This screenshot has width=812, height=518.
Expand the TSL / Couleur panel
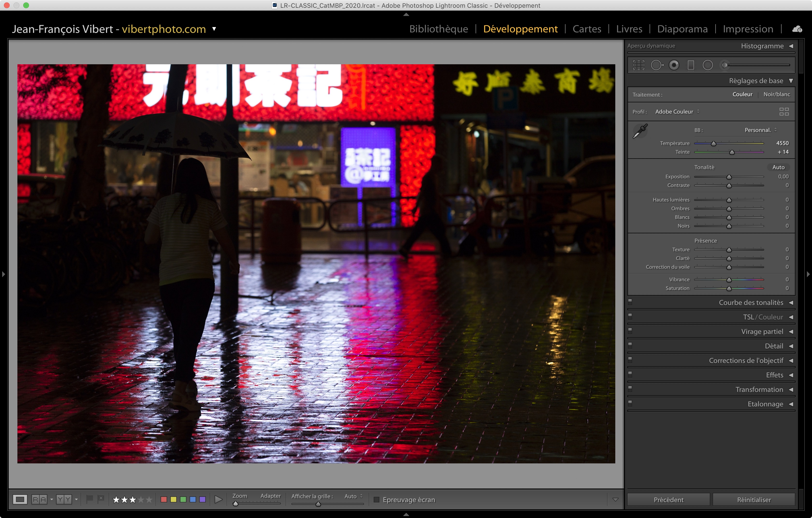tap(763, 317)
